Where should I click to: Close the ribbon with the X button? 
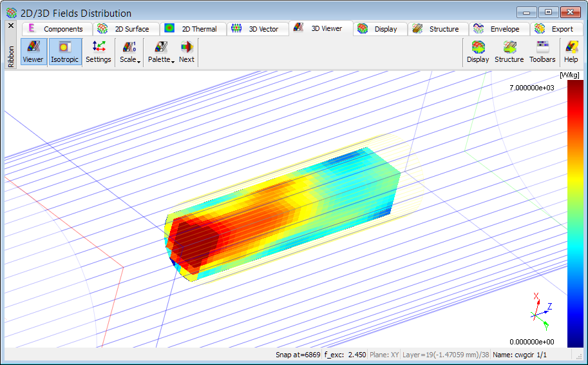tap(11, 26)
